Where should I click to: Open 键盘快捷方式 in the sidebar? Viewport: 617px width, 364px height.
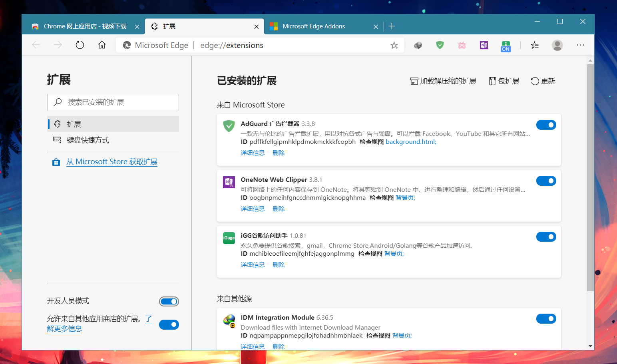click(x=113, y=140)
